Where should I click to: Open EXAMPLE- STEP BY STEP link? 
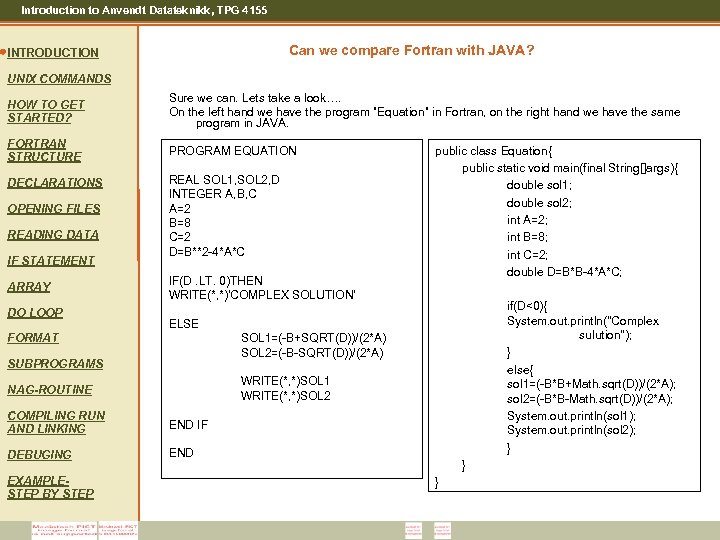pyautogui.click(x=51, y=487)
